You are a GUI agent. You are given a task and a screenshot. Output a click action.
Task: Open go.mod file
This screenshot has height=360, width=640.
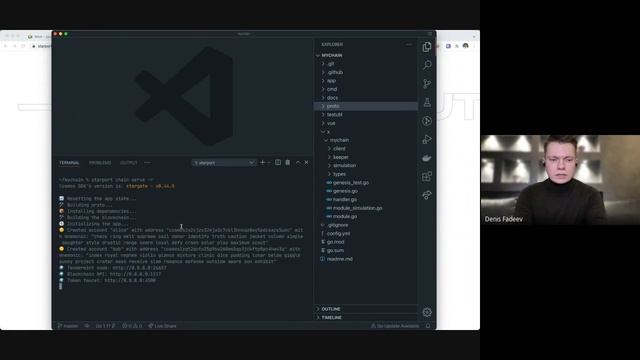(366, 242)
